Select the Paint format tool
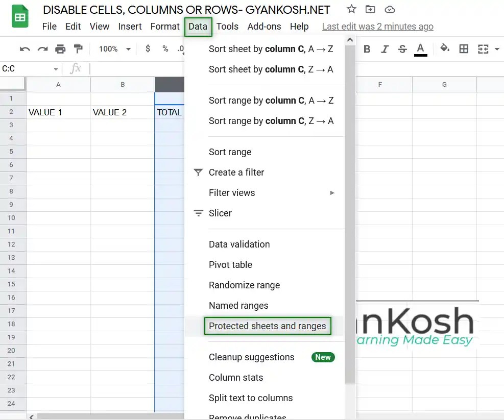504x420 pixels. point(78,48)
